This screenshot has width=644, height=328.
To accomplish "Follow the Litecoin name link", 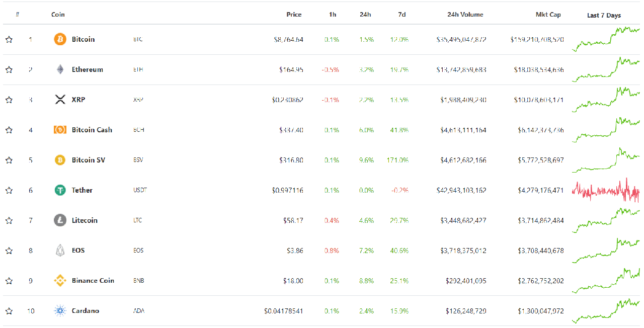I will pyautogui.click(x=85, y=220).
